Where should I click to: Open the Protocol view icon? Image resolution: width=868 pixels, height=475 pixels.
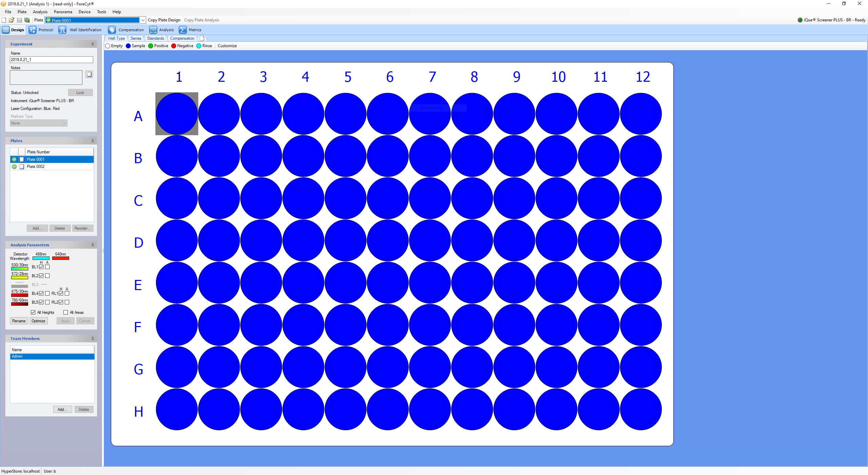click(33, 30)
